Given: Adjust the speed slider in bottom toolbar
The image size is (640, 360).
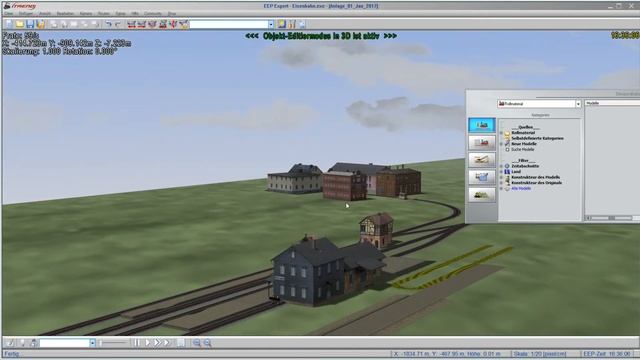Looking at the screenshot, I should (x=113, y=343).
